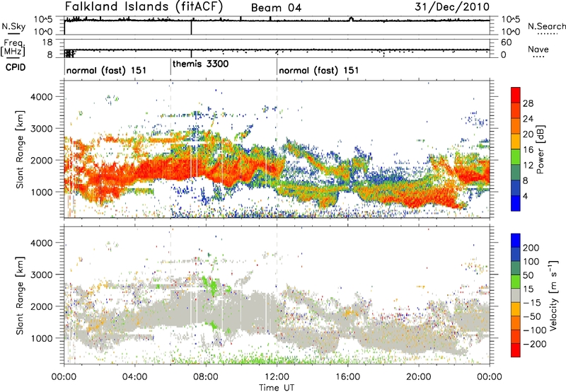Click the first "normal (fast) 151" label
The height and width of the screenshot is (392, 566).
[106, 70]
